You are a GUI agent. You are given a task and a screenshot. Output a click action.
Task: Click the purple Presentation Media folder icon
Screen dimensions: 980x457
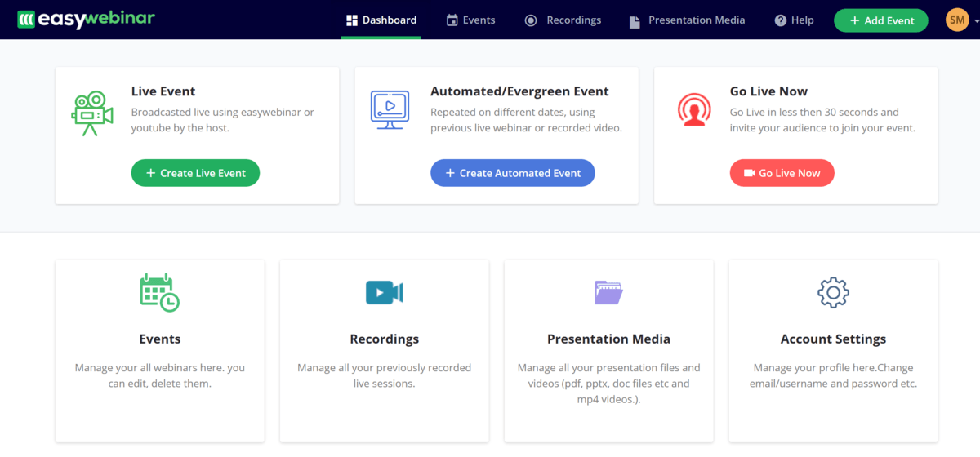(x=608, y=292)
